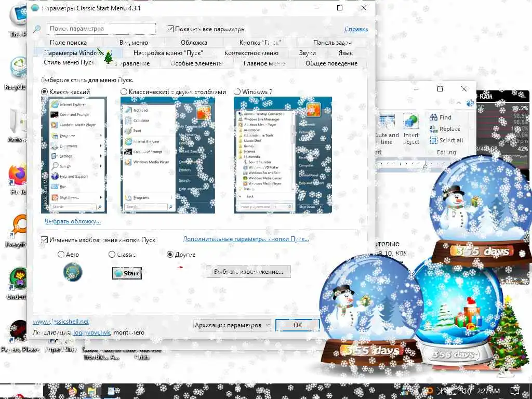Image resolution: width=532 pixels, height=399 pixels.
Task: Switch to the 'Панель задач' tab
Action: [332, 43]
